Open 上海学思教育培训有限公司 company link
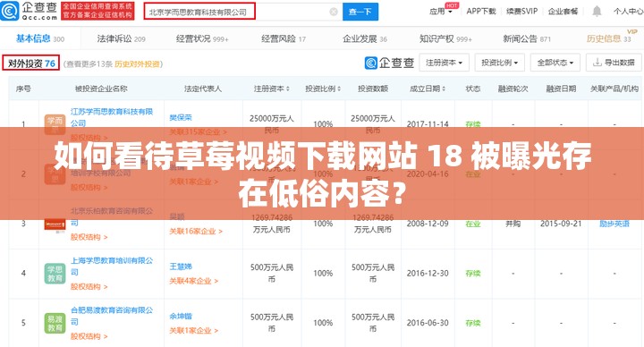The height and width of the screenshot is (347, 644). click(x=111, y=267)
